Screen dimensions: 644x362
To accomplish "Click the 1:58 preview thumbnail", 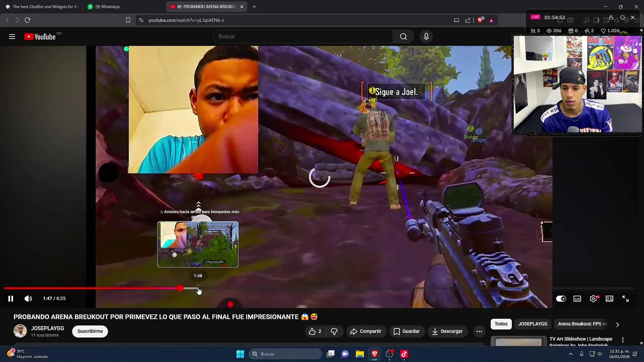I will [198, 244].
